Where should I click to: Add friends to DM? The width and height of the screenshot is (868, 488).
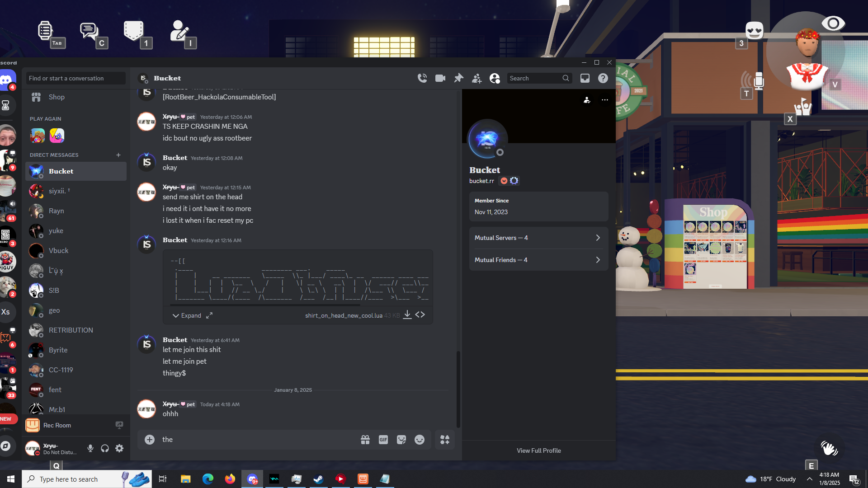pos(476,78)
